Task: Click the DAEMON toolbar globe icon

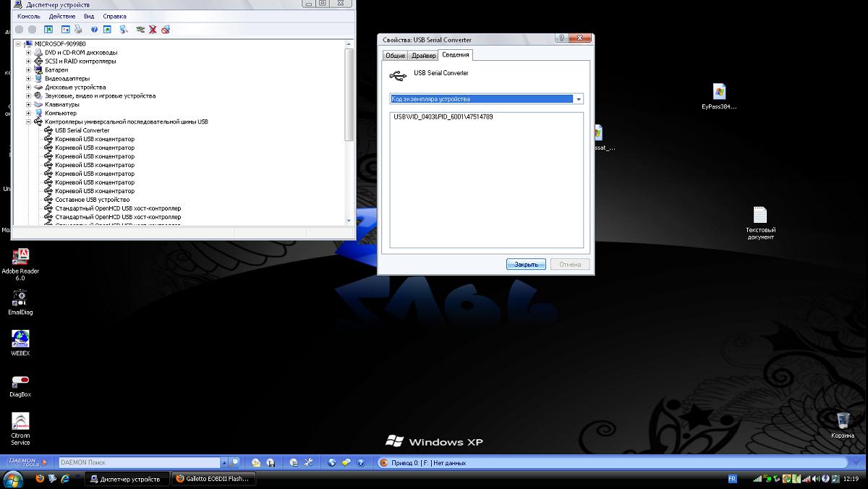Action: click(332, 462)
